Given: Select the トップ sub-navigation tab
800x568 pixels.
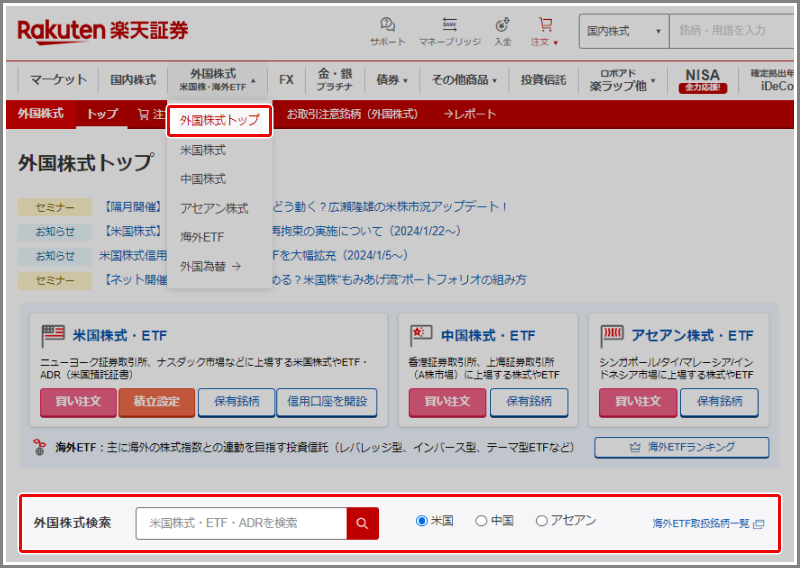Looking at the screenshot, I should [102, 114].
